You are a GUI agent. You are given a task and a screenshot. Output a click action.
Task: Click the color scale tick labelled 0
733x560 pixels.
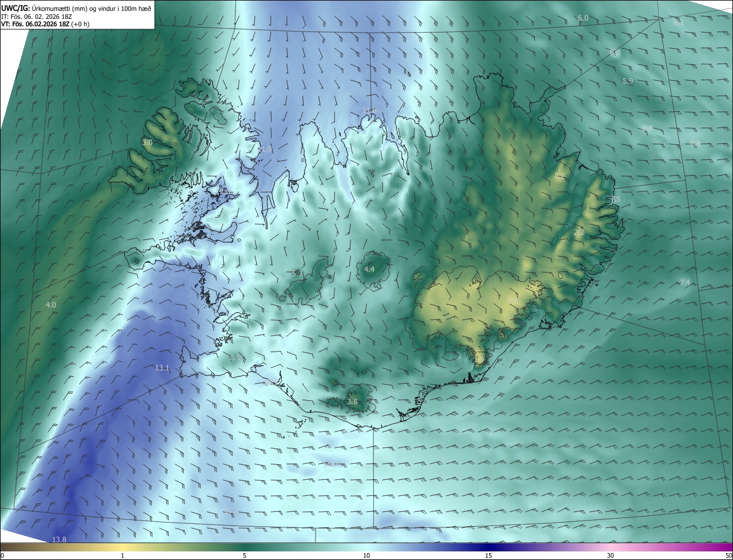[2, 555]
